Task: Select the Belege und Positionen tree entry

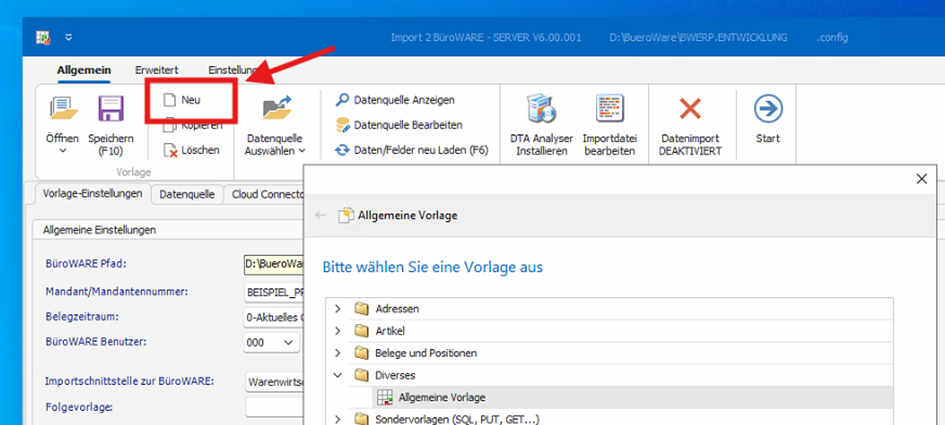Action: (x=425, y=353)
